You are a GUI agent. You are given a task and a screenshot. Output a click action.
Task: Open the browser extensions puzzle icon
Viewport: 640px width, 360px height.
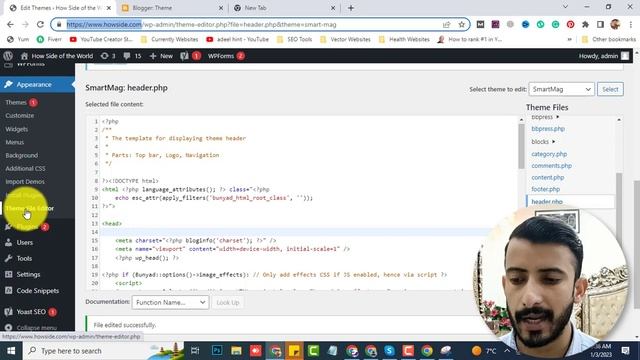tap(585, 24)
